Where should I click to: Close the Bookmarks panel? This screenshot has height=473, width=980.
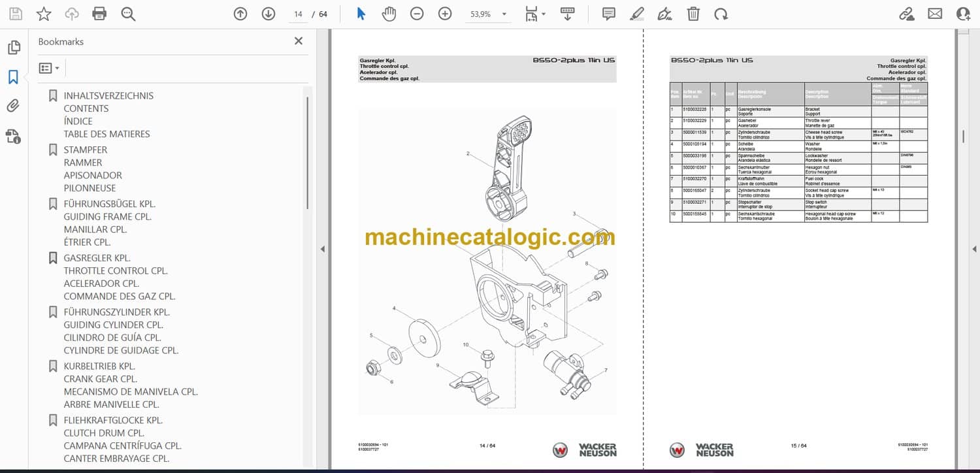click(299, 41)
